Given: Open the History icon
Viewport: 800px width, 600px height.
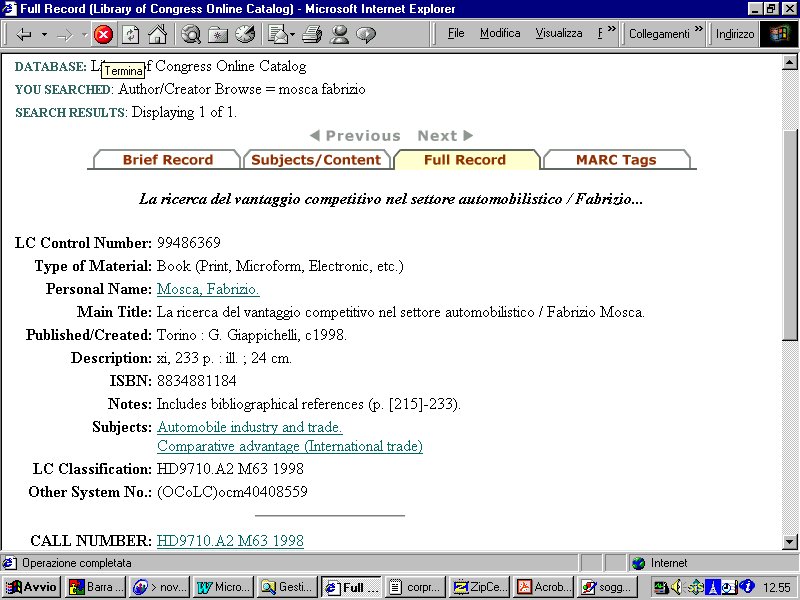Looking at the screenshot, I should tap(245, 34).
